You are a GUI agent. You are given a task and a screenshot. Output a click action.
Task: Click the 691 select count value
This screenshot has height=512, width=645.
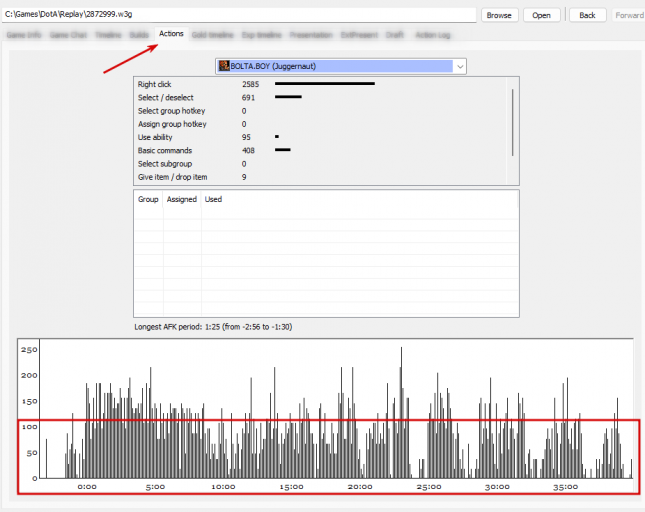tap(248, 97)
